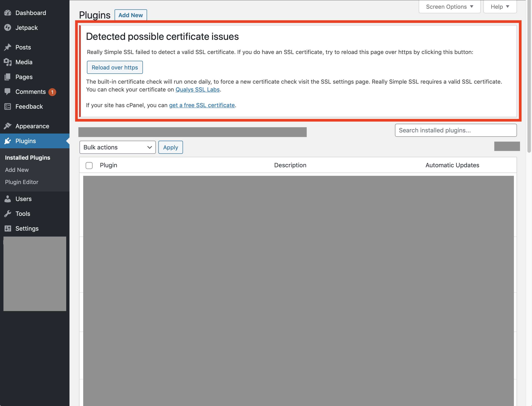Open Installed Plugins submenu item
Screen dimensions: 532x406
point(27,157)
